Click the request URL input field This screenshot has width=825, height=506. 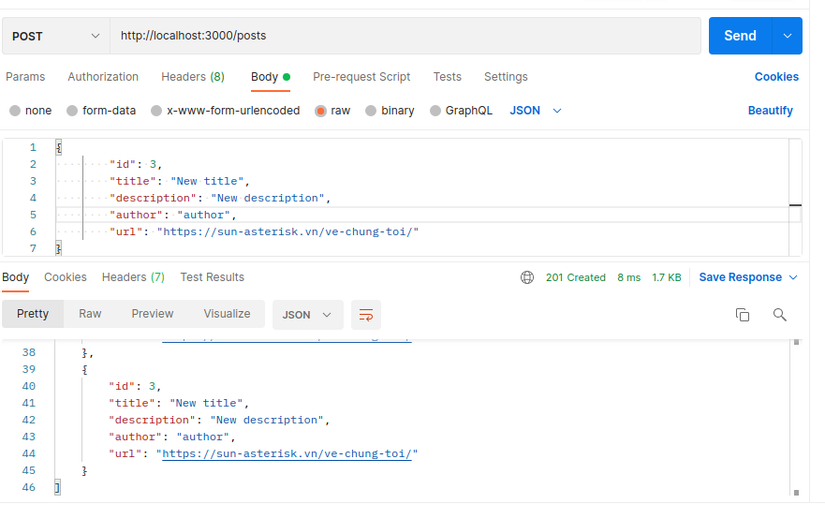click(x=405, y=36)
